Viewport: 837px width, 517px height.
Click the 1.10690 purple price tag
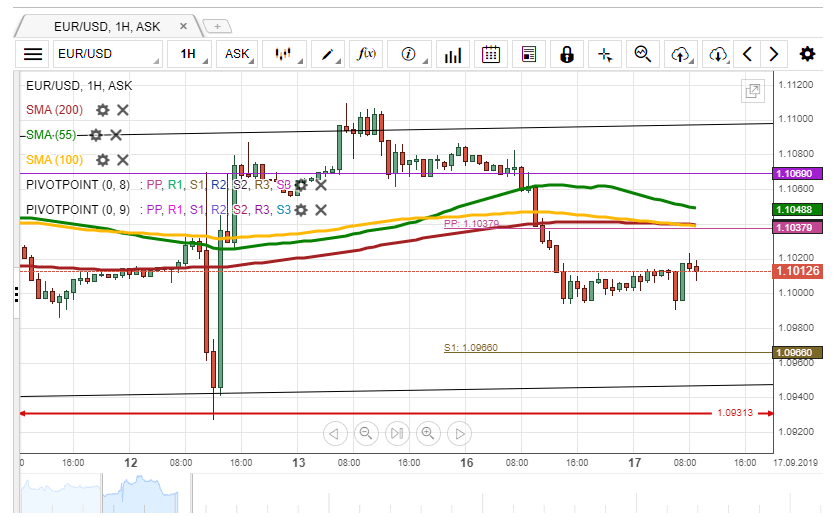point(797,173)
